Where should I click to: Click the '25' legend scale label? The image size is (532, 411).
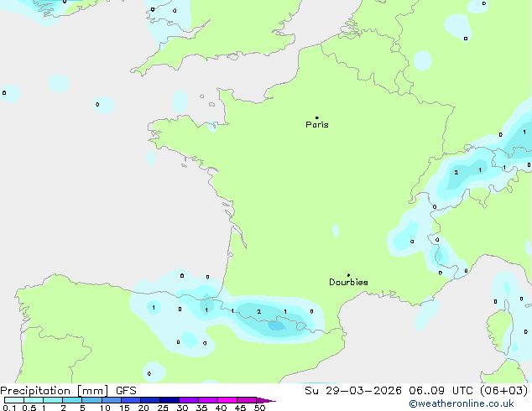point(163,408)
